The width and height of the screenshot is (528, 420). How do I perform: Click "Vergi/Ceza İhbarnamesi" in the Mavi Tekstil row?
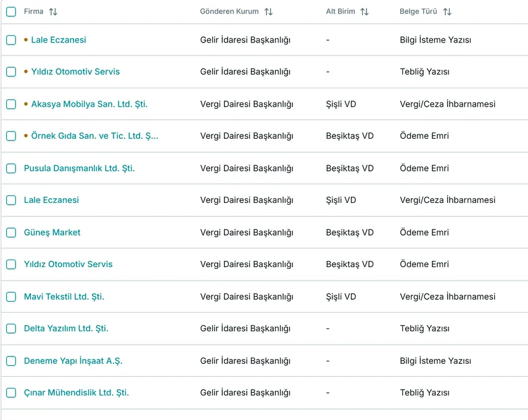pos(448,297)
